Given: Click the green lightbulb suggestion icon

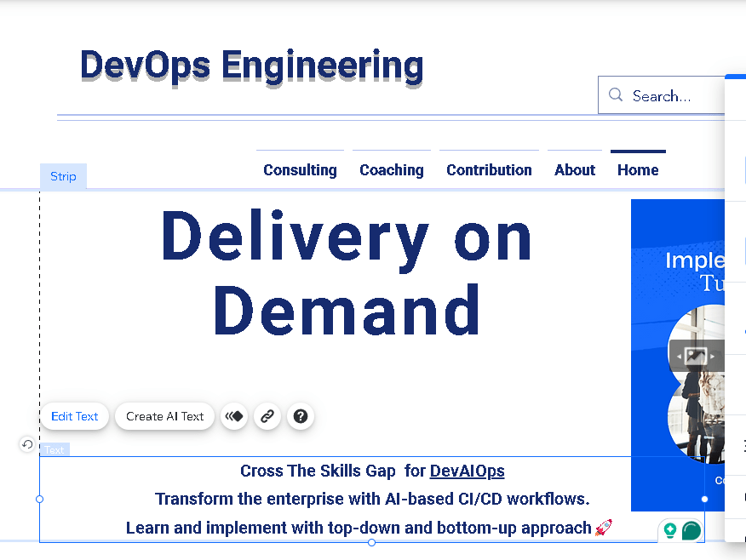Looking at the screenshot, I should click(670, 530).
